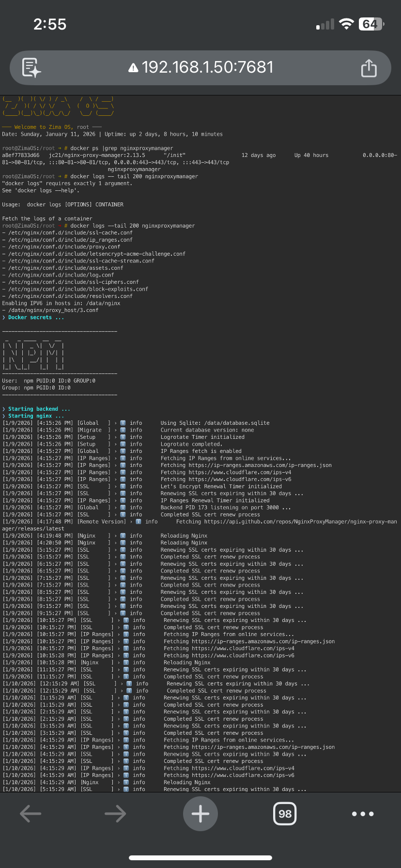Open the three-dot browser menu

point(363,814)
